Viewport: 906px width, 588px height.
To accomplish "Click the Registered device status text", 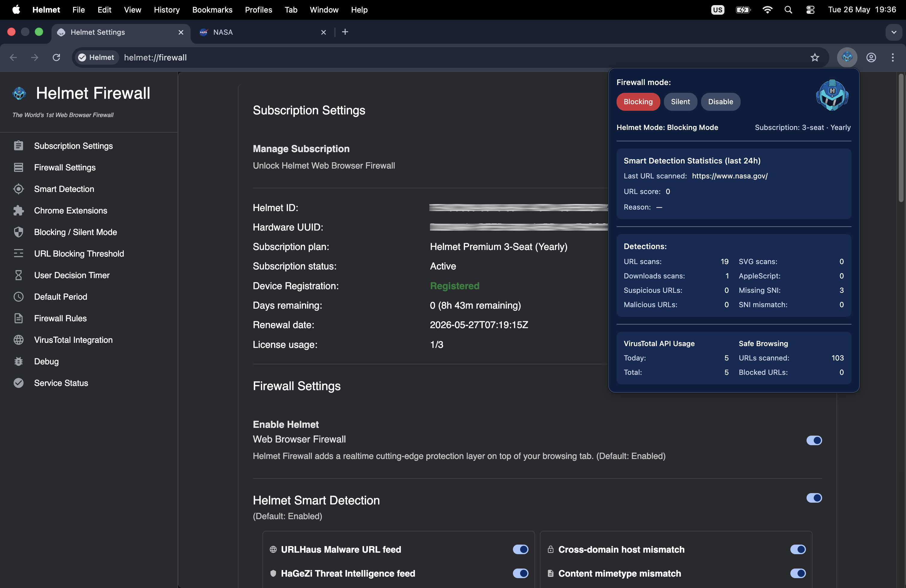I will coord(454,286).
